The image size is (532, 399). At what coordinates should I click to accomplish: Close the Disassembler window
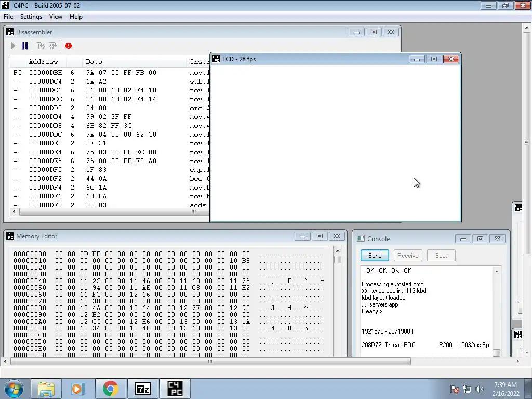(x=391, y=32)
